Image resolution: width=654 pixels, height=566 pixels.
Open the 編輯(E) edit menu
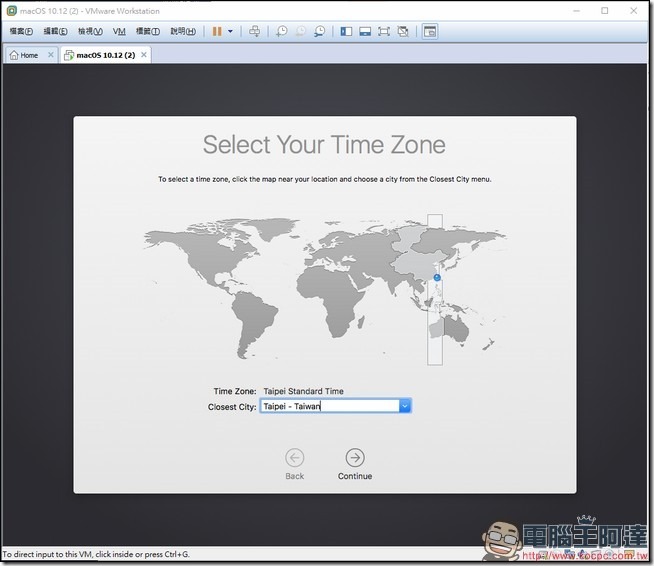tap(55, 31)
